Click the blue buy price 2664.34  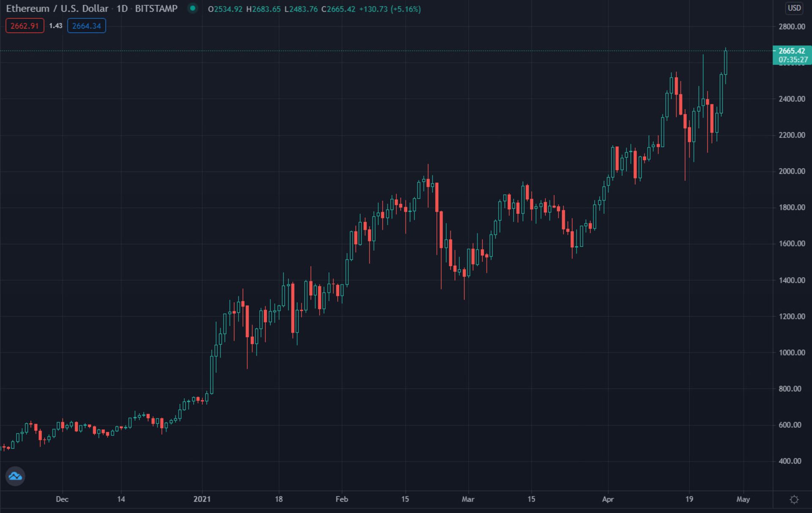pyautogui.click(x=86, y=26)
